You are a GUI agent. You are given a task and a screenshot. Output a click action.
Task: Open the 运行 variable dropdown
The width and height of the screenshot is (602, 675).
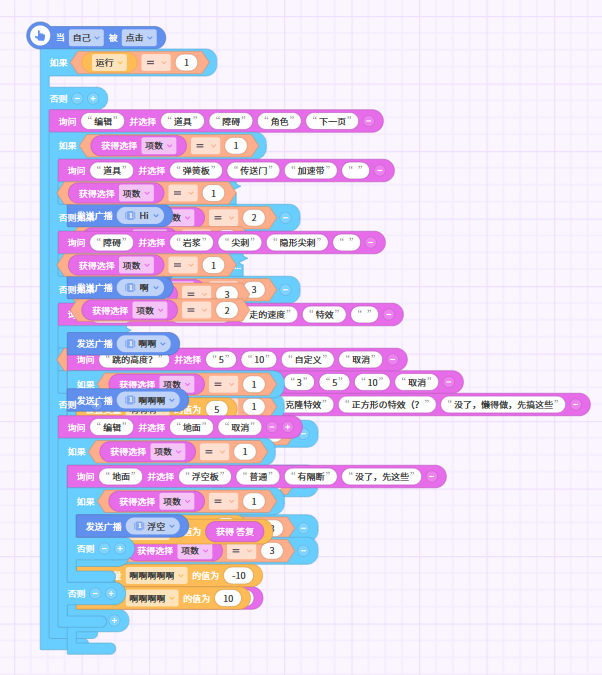pyautogui.click(x=109, y=63)
